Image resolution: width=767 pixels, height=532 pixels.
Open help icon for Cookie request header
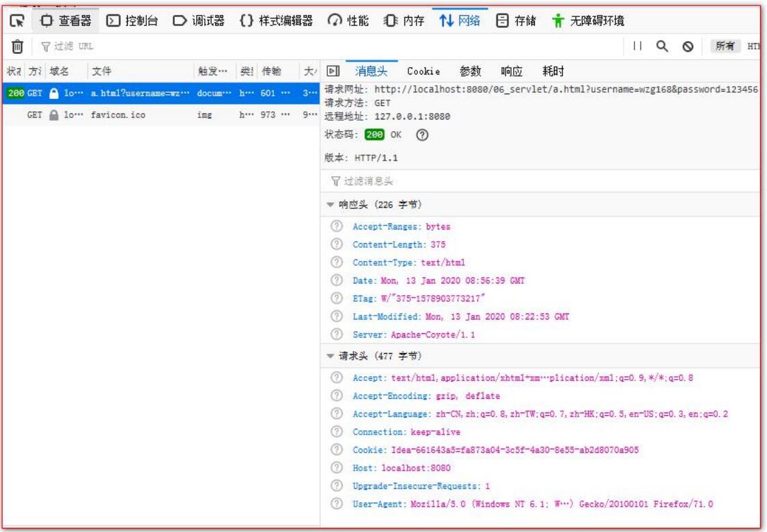pos(337,449)
